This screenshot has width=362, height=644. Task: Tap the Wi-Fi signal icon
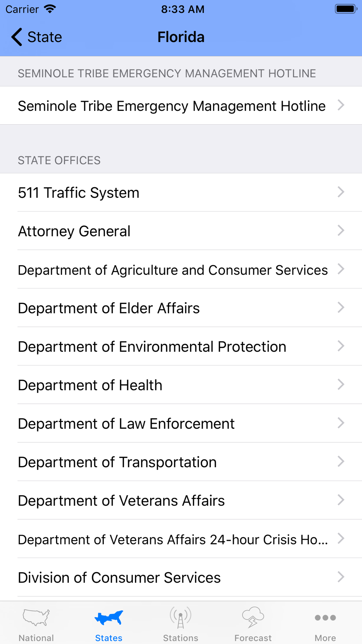[50, 9]
